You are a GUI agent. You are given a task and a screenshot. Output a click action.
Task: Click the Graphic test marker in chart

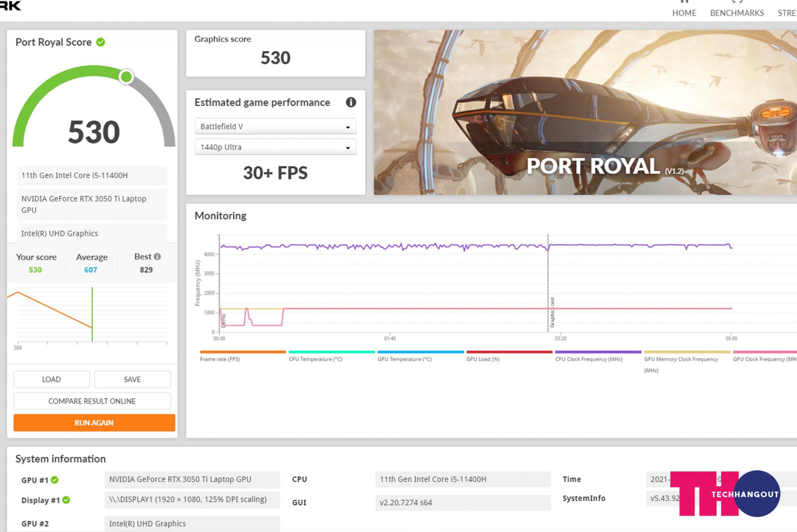point(552,313)
